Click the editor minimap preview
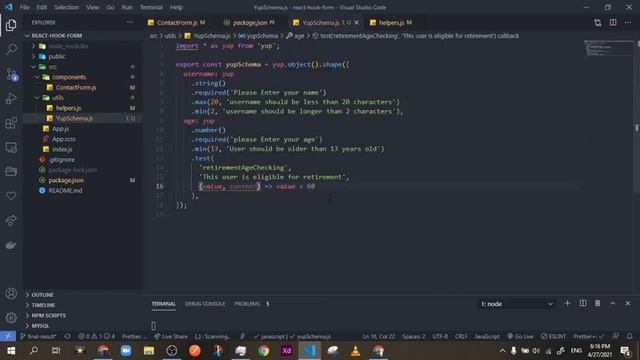Screen dimensions: 640x360 pyautogui.click(x=608, y=49)
